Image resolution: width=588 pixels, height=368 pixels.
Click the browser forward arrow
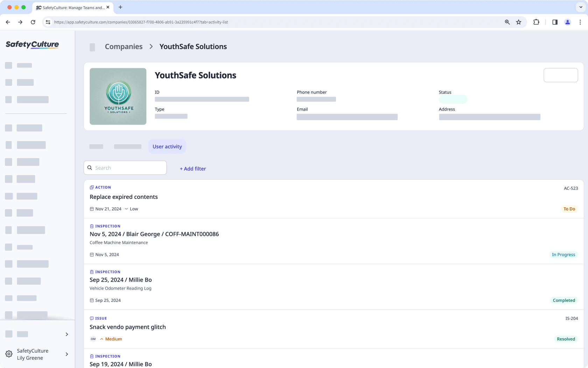[20, 22]
